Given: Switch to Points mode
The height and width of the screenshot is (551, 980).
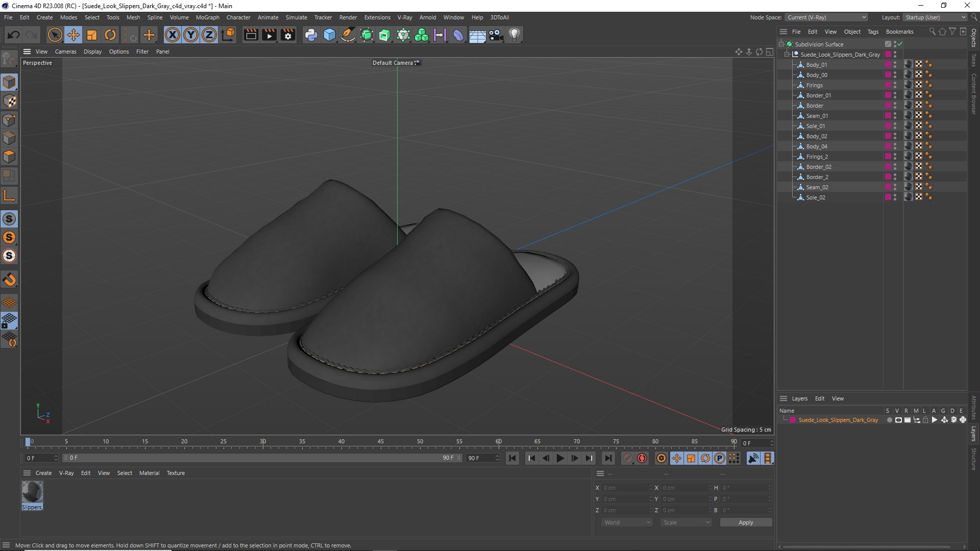Looking at the screenshot, I should pos(9,120).
